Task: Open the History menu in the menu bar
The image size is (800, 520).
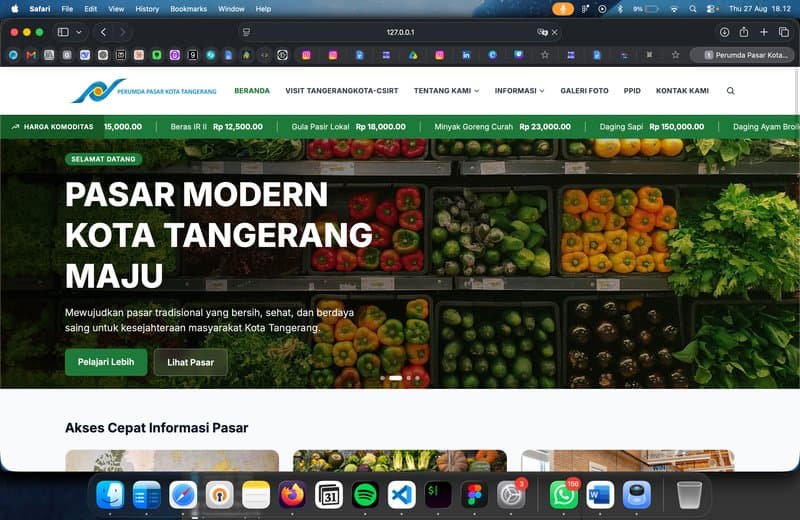Action: (147, 9)
